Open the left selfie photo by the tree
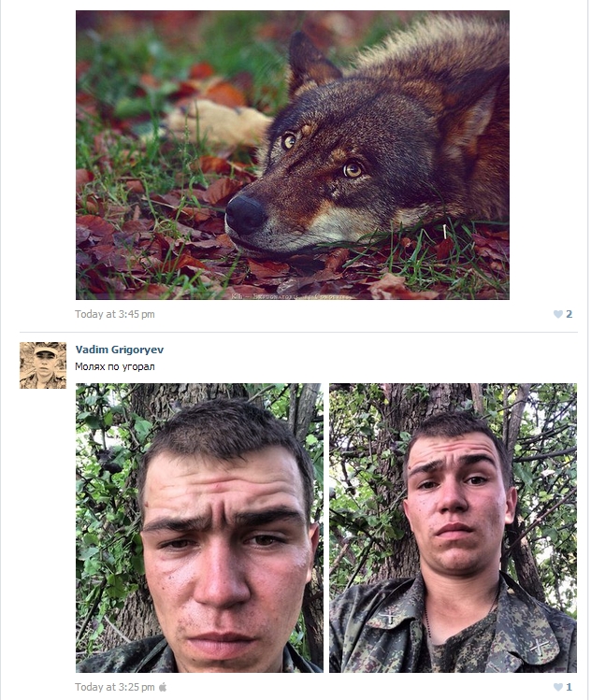 [199, 527]
